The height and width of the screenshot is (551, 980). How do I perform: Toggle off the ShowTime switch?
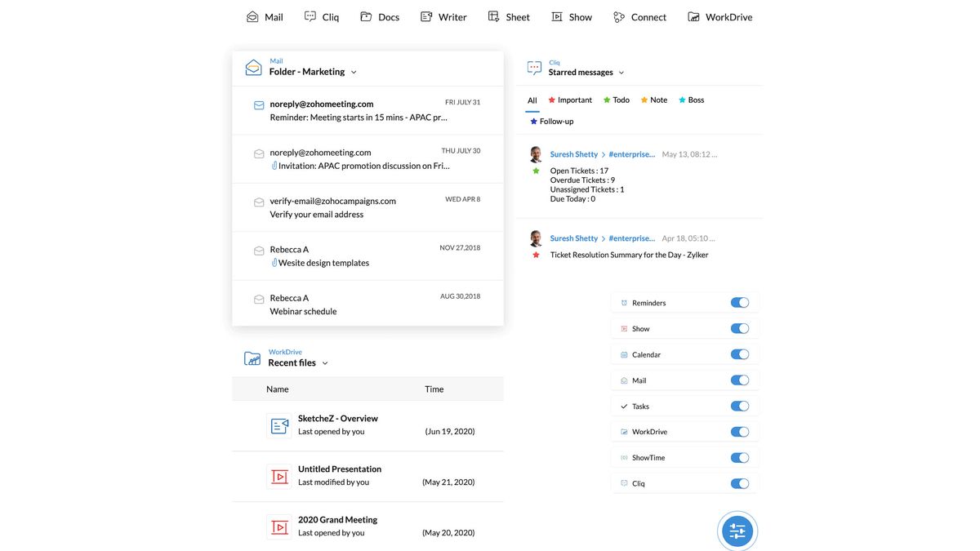[x=739, y=457]
